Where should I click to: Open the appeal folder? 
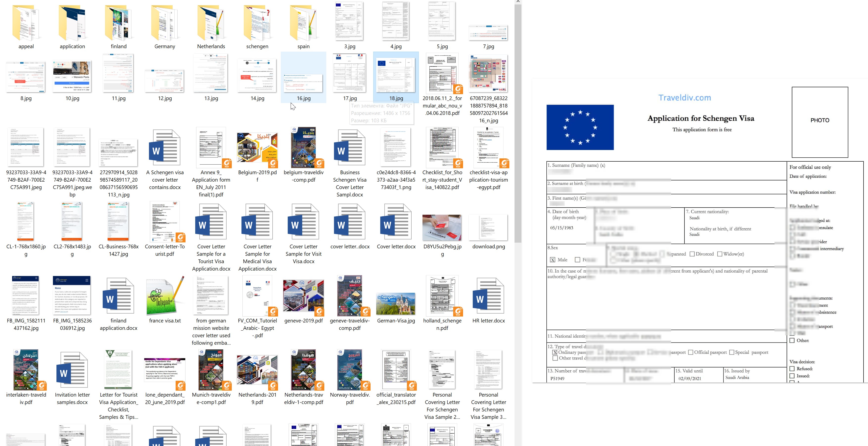[x=26, y=23]
